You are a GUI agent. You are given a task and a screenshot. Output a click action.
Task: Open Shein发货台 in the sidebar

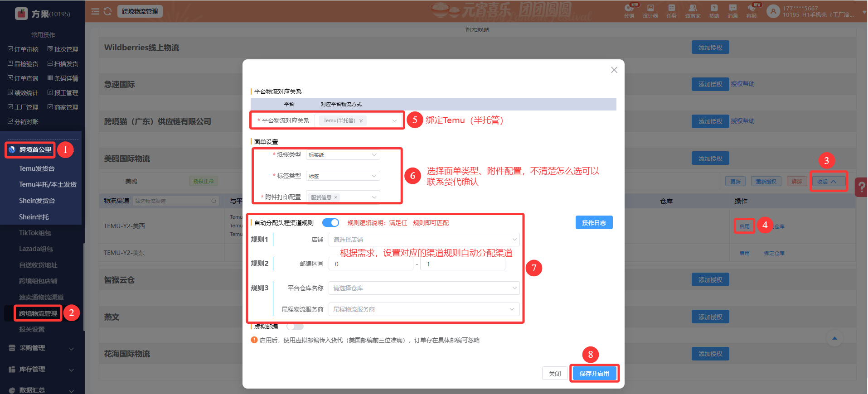click(x=37, y=201)
